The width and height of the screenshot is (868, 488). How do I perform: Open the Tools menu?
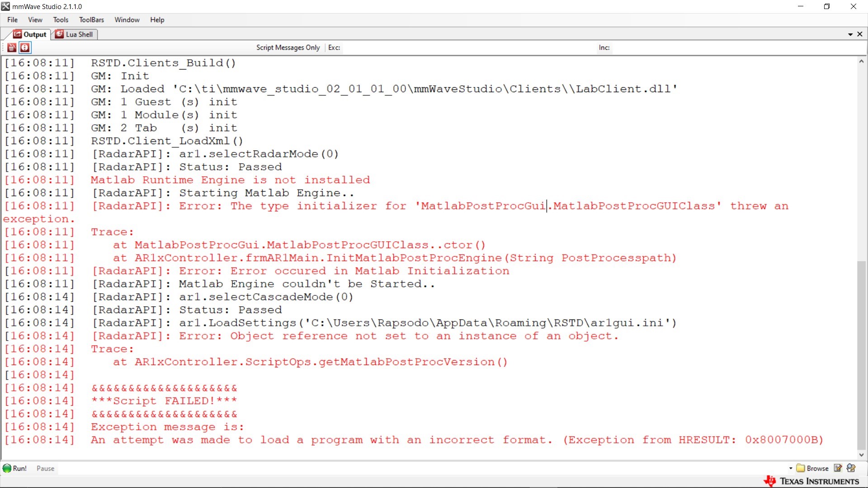coord(61,20)
